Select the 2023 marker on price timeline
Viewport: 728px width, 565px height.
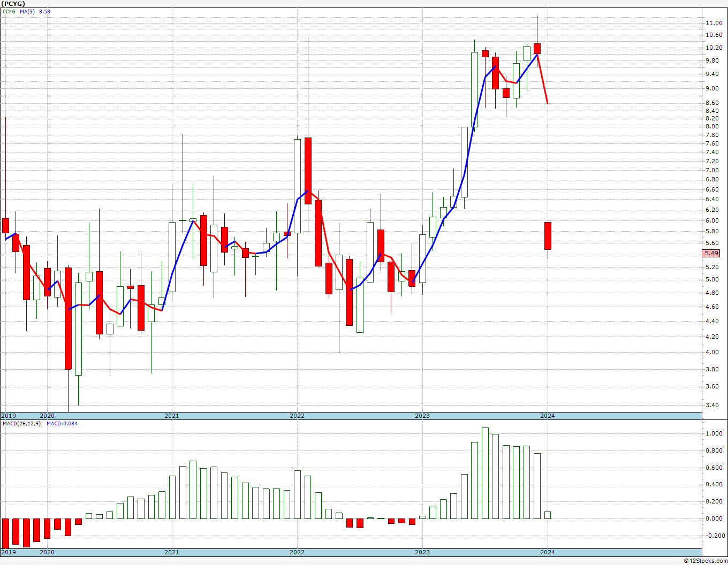pyautogui.click(x=422, y=416)
